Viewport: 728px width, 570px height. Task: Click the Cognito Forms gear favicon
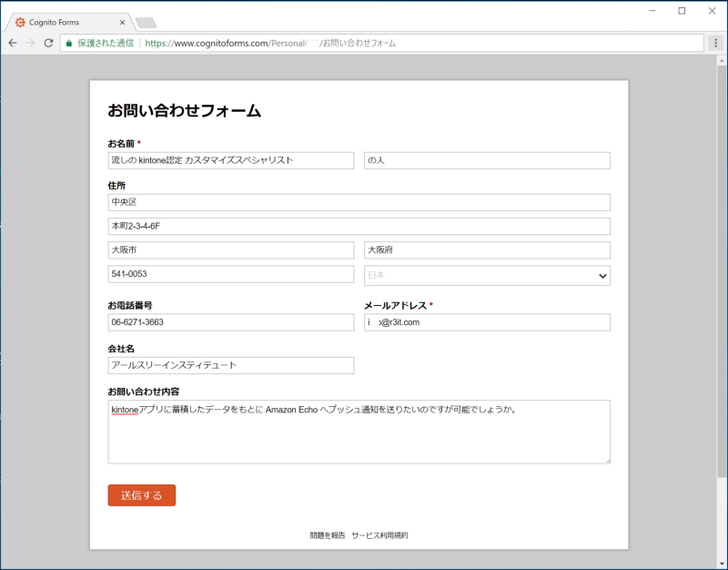tap(20, 22)
